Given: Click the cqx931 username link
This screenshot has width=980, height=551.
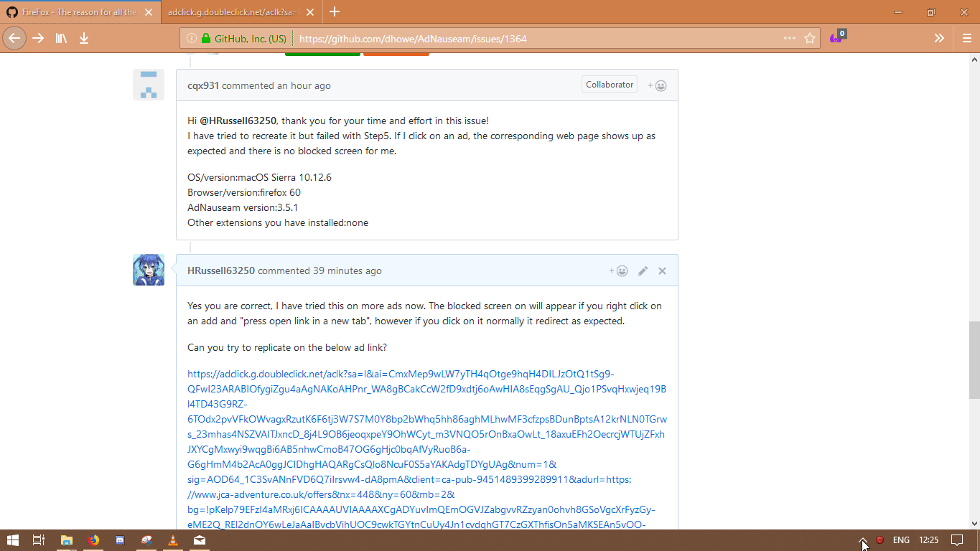Looking at the screenshot, I should (x=202, y=85).
